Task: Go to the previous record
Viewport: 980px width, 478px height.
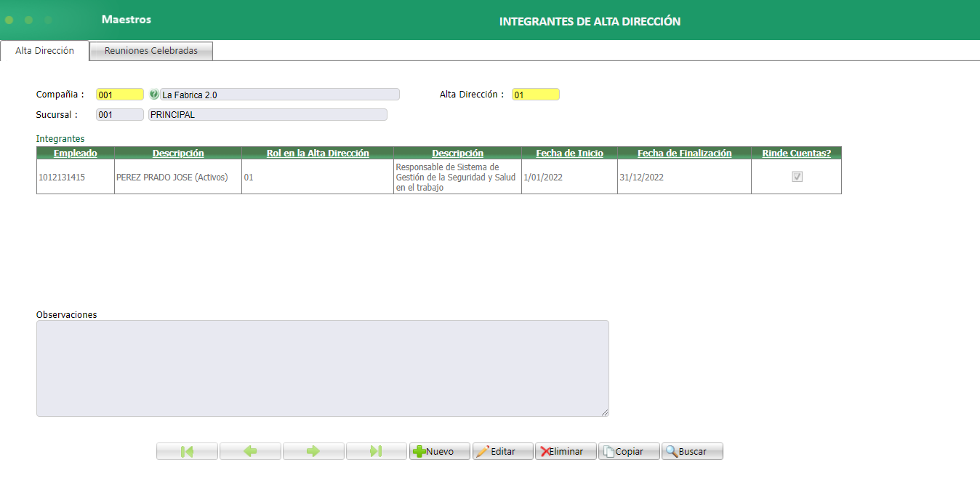Action: click(249, 450)
